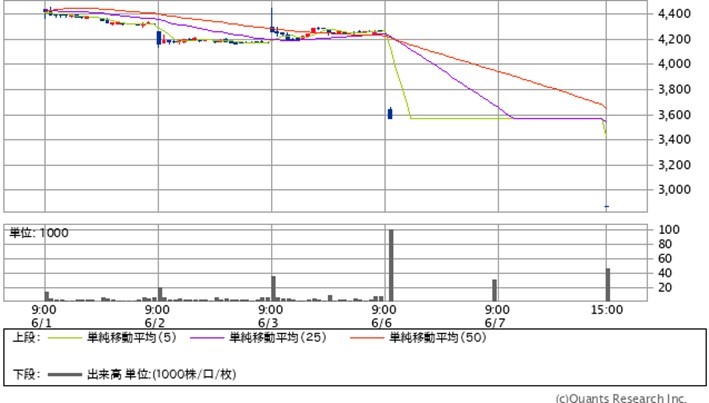The width and height of the screenshot is (709, 403).
Task: Click the tallest volume bar on 6/6
Action: 390,266
